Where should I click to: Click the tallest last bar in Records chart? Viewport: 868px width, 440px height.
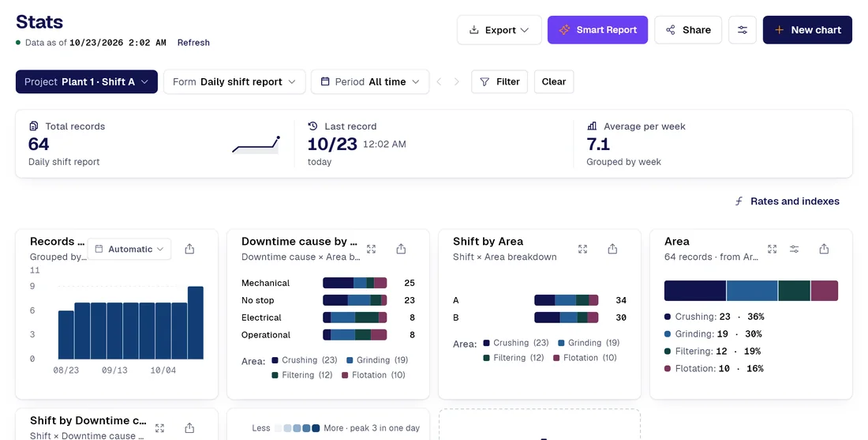(196, 322)
